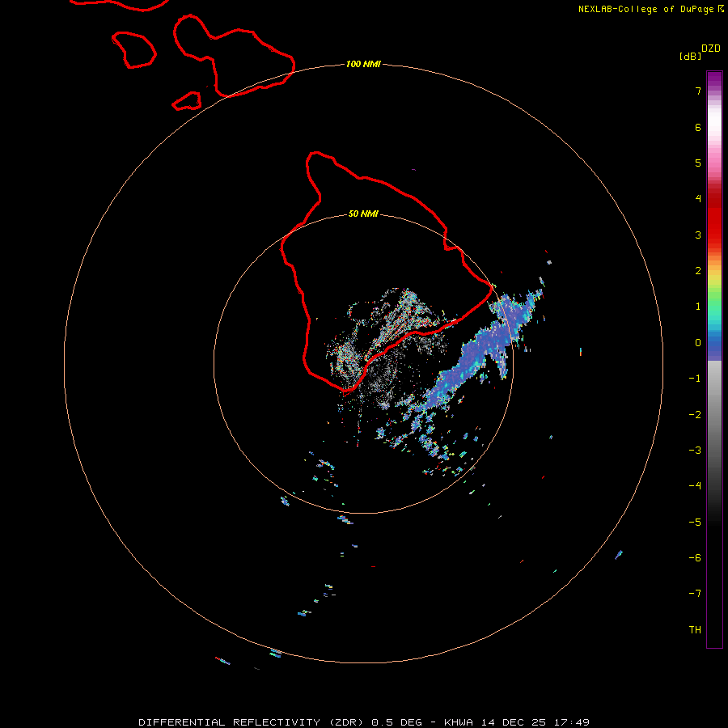
Task: Click the 0 value on color scale
Action: pos(698,343)
